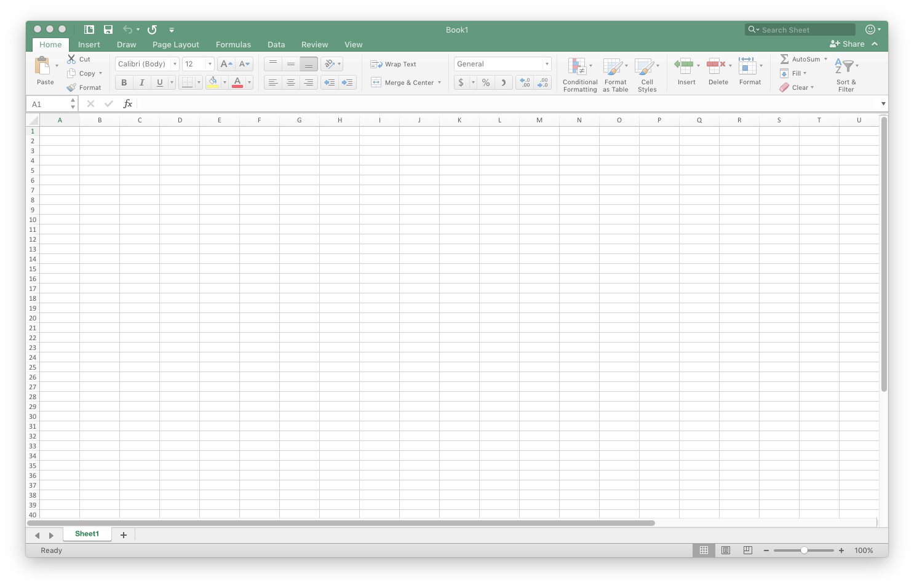Open the Calibri (Body) font dropdown
This screenshot has height=588, width=914.
click(x=175, y=64)
